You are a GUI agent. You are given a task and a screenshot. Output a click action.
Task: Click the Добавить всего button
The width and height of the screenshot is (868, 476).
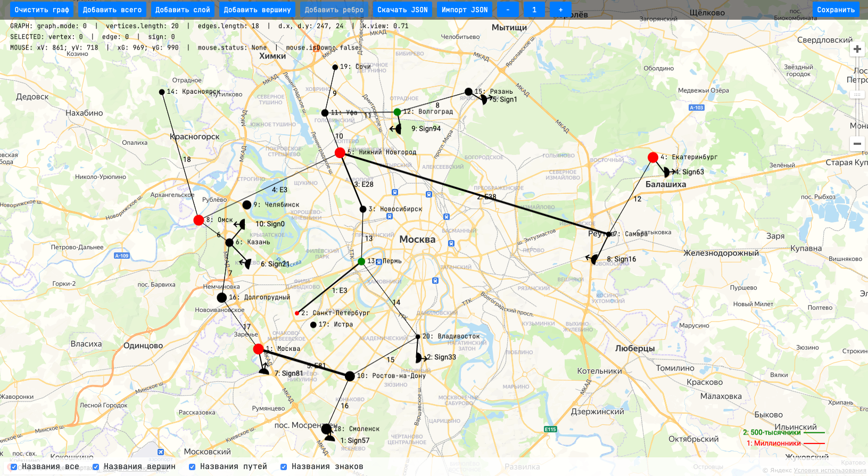tap(112, 10)
